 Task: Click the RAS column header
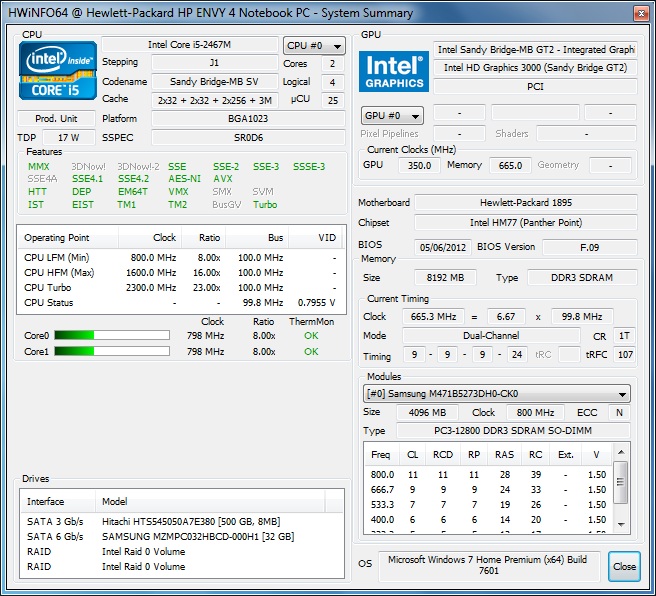tap(504, 455)
